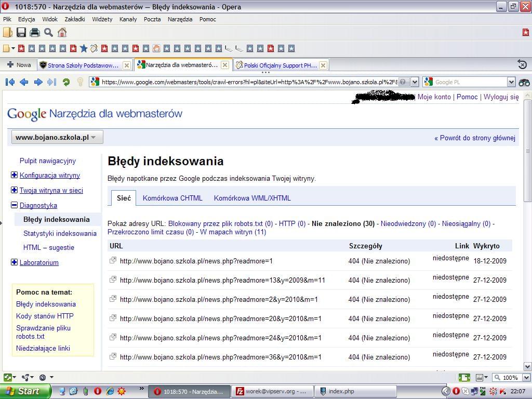
Task: Reload the page with Refresh icon
Action: [x=66, y=82]
